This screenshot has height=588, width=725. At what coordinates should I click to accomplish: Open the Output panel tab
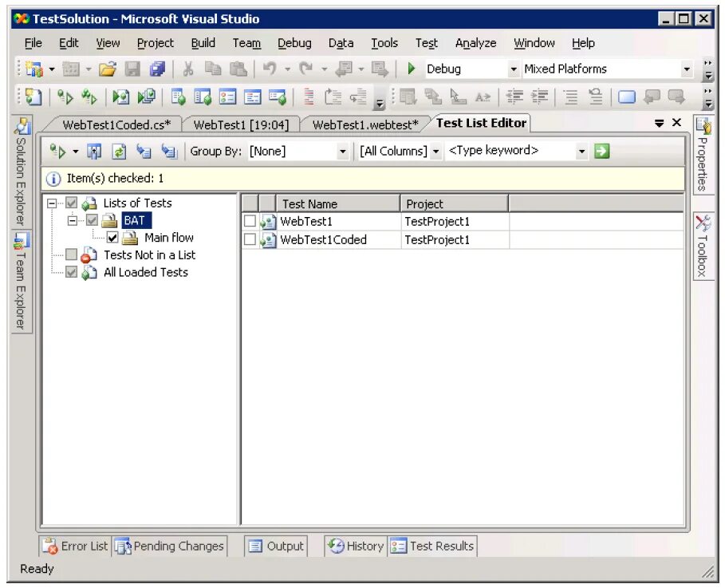coord(276,547)
